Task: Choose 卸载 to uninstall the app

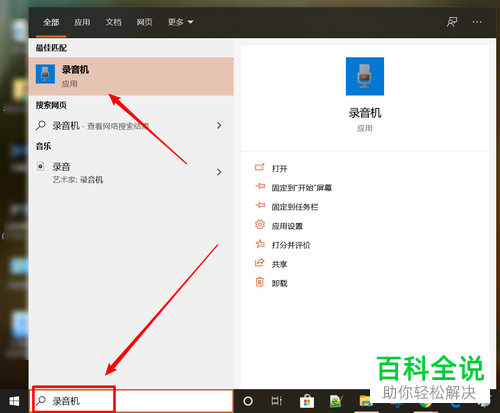Action: point(279,284)
